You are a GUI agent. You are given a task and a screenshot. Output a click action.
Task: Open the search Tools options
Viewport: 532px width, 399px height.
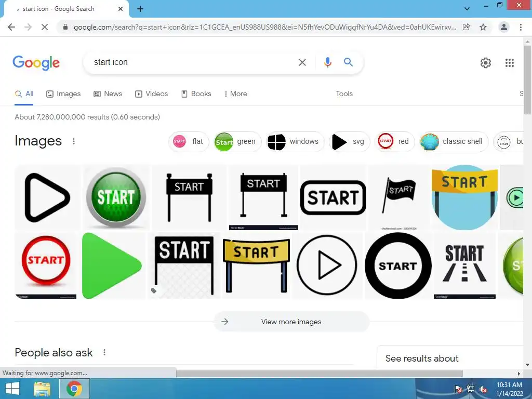[x=344, y=94]
